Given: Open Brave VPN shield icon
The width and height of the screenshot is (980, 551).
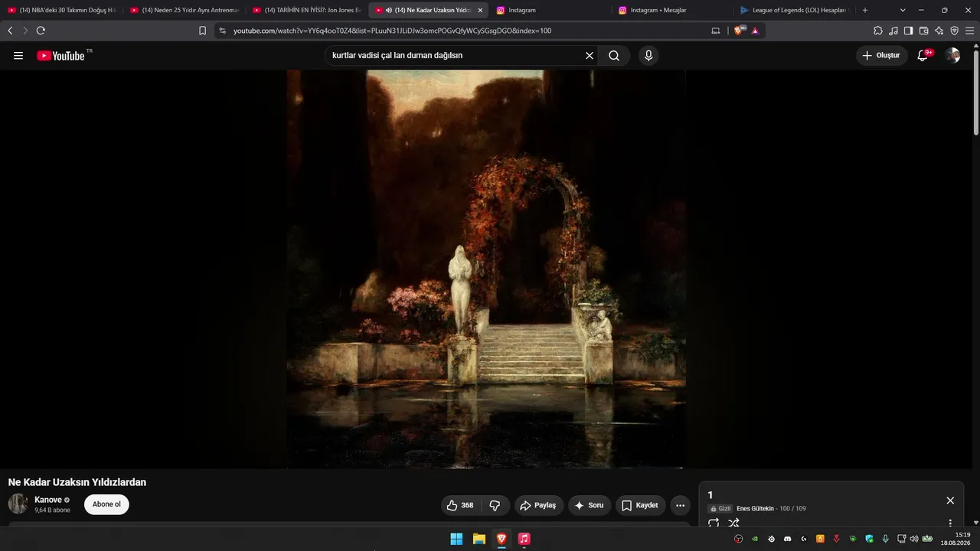Looking at the screenshot, I should pos(955,31).
